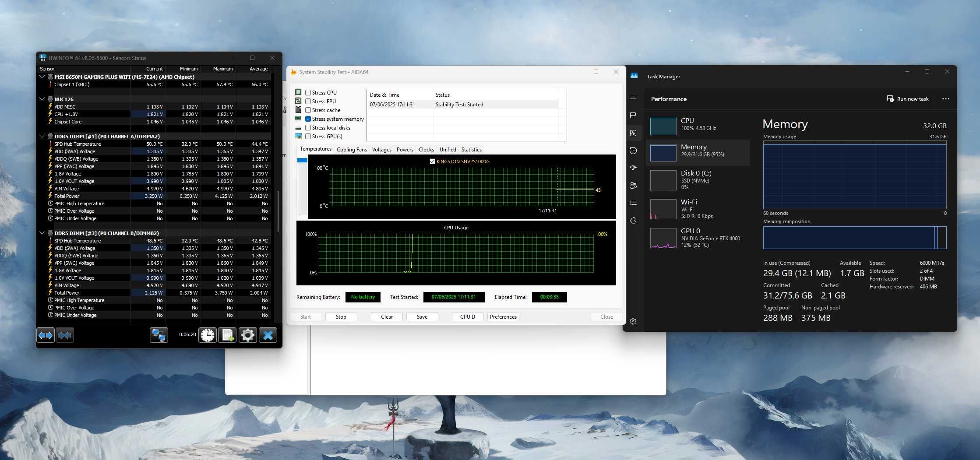This screenshot has height=460, width=980.
Task: Click HWiNFO Current column header
Action: tap(148, 69)
